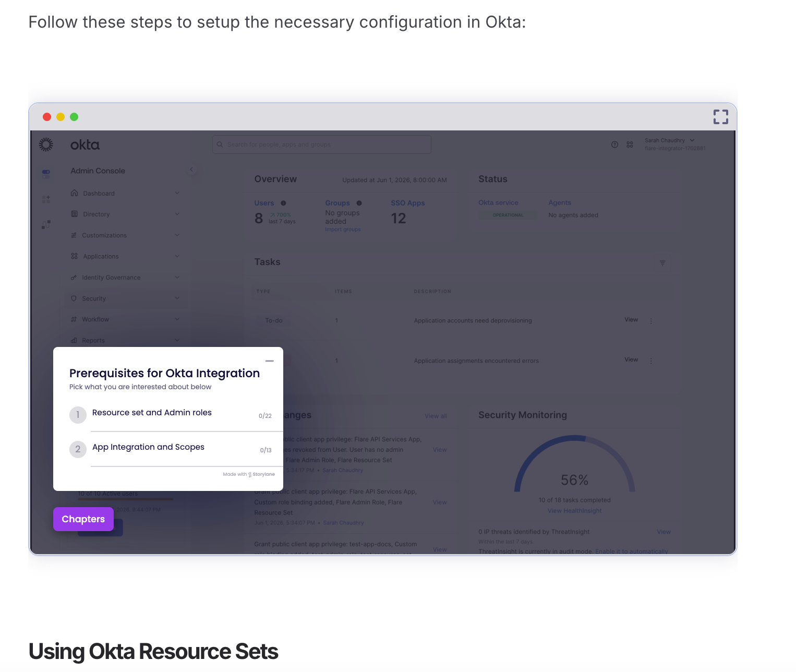
Task: Expand the Customizations menu chevron
Action: [x=177, y=235]
